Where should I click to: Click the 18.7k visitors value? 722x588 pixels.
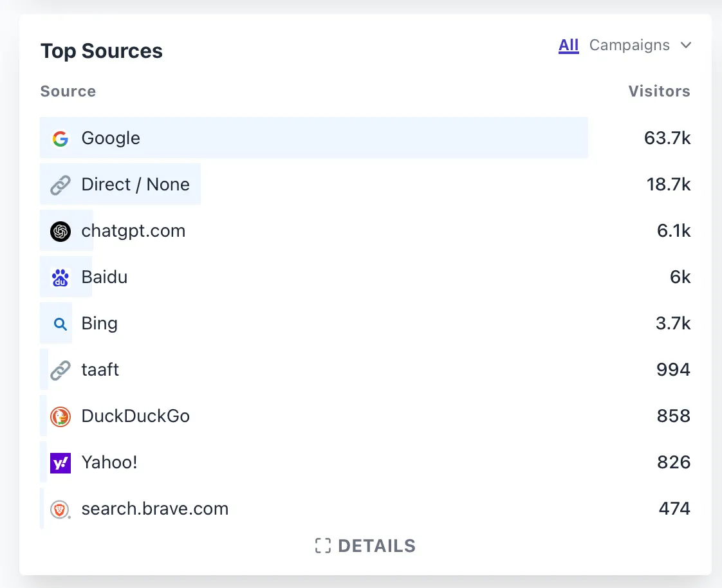point(669,185)
